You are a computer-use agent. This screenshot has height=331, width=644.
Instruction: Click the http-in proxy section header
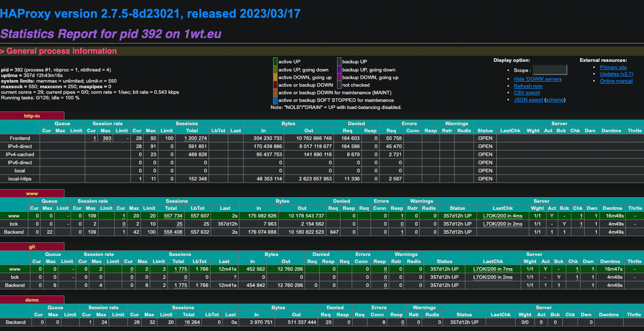32,116
